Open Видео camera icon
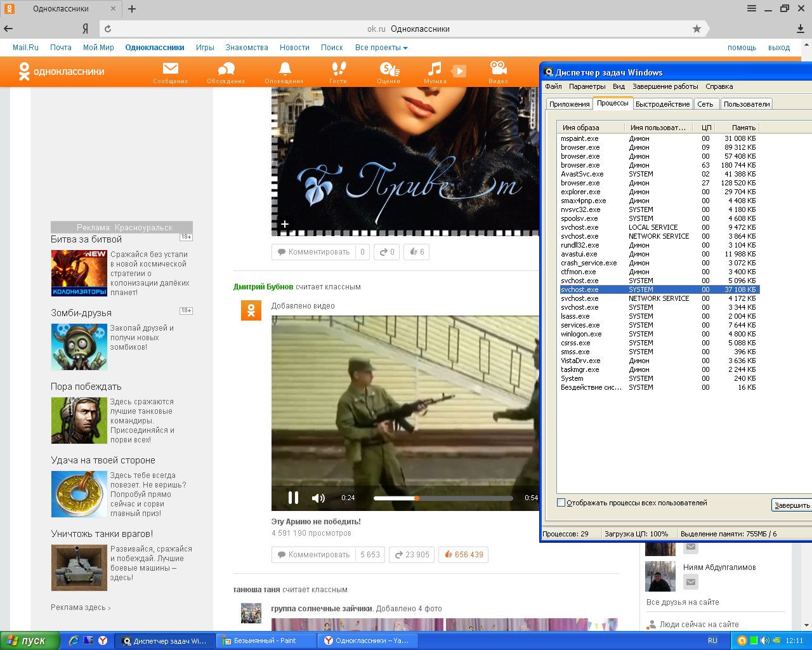 click(x=498, y=70)
